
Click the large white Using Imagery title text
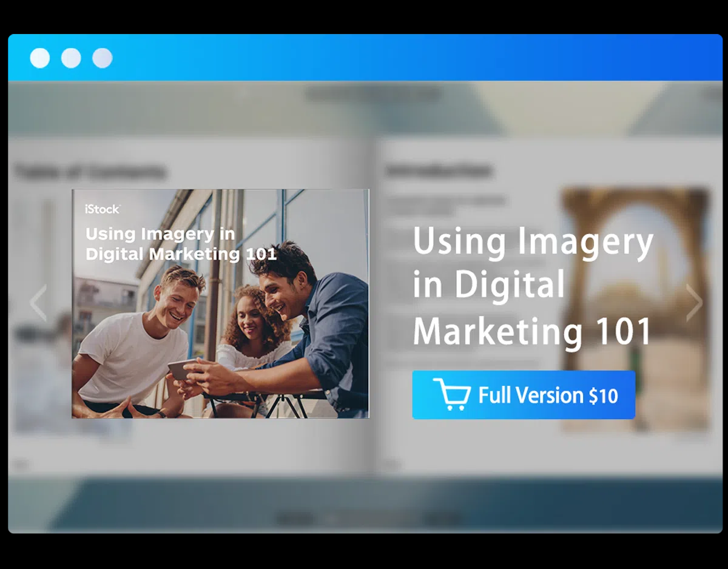[x=532, y=286]
